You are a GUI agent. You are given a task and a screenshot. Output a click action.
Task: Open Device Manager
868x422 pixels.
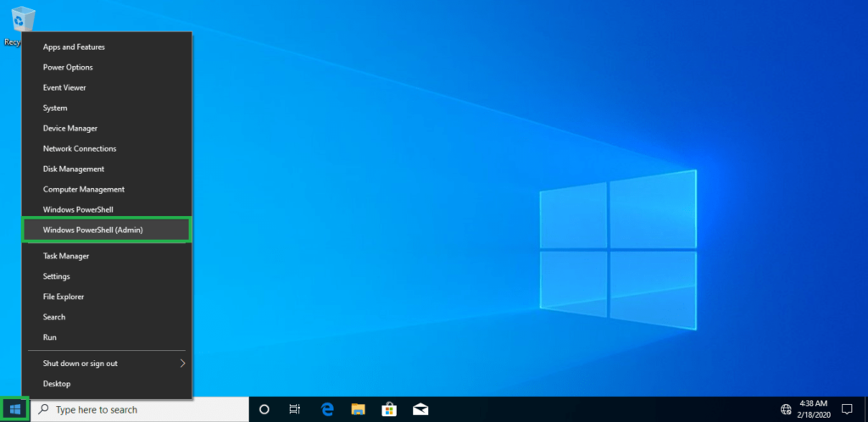tap(107, 128)
